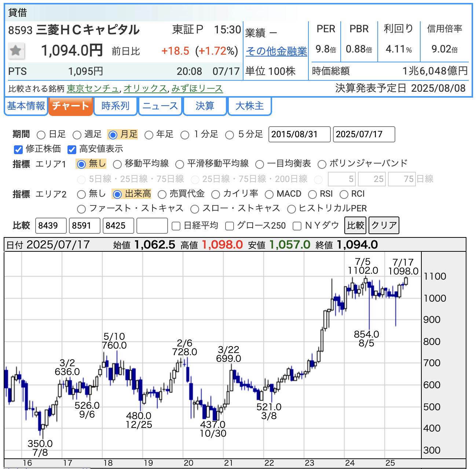Select ファースト・ストキャス radio
The width and height of the screenshot is (476, 469).
click(x=81, y=209)
